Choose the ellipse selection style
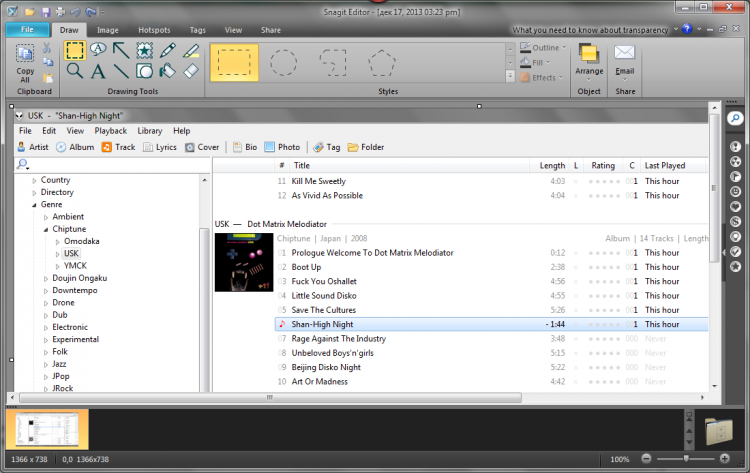750x473 pixels. click(283, 63)
